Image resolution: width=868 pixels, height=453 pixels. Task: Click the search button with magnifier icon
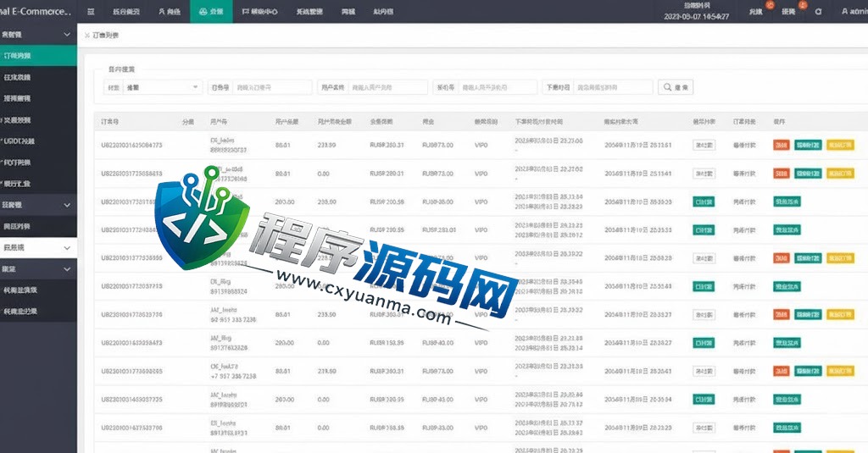point(676,87)
